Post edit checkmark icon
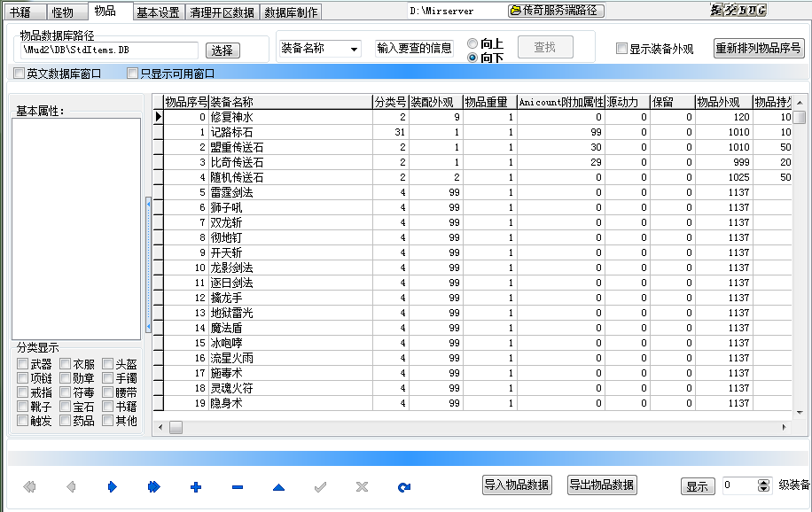Viewport: 812px width, 512px height. (321, 486)
